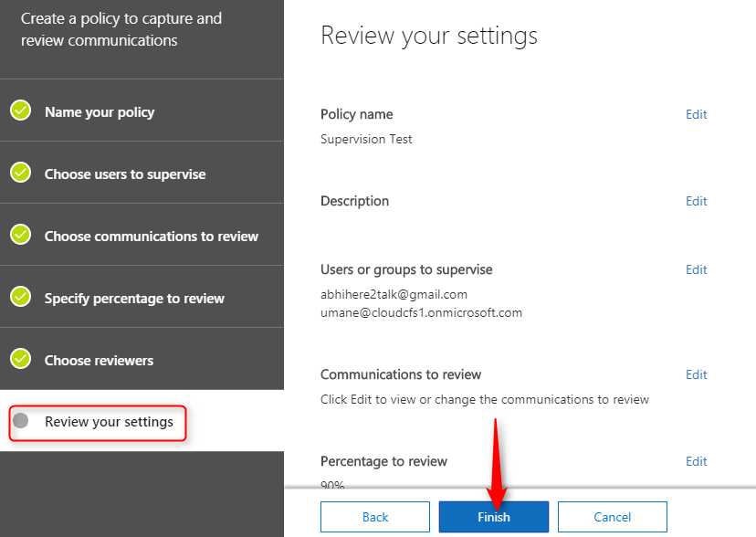Image resolution: width=756 pixels, height=537 pixels.
Task: Edit the Description setting
Action: (x=697, y=201)
